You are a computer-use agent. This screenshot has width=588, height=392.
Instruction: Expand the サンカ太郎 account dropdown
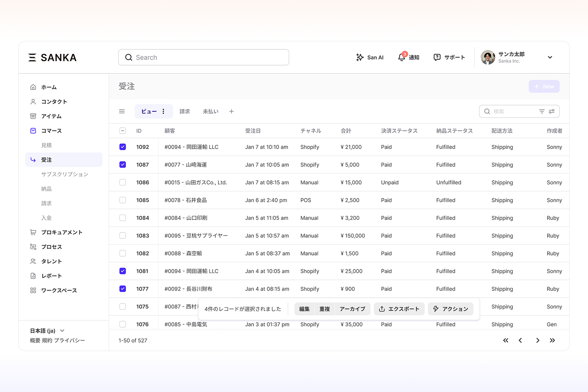tap(550, 58)
